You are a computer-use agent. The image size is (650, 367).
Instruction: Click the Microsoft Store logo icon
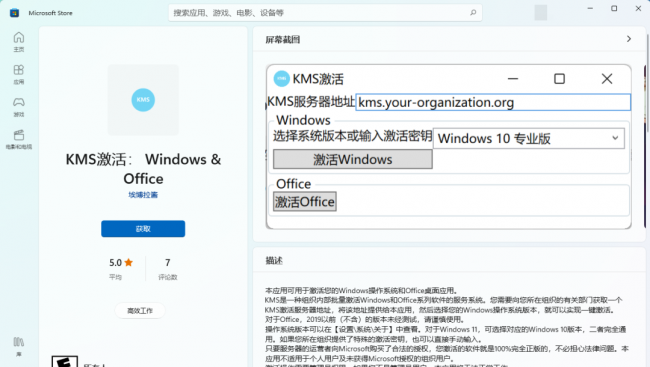point(15,13)
